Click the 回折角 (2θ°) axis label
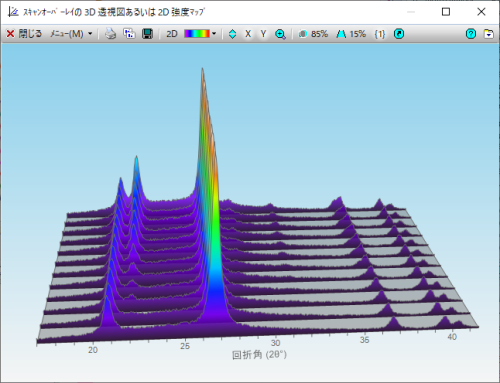The height and width of the screenshot is (383, 500). point(259,355)
